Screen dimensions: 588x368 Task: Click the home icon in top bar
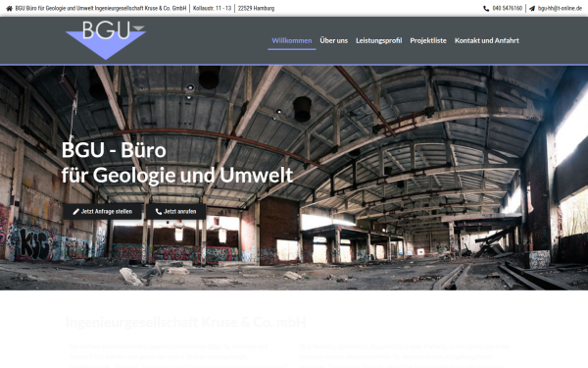[x=10, y=8]
